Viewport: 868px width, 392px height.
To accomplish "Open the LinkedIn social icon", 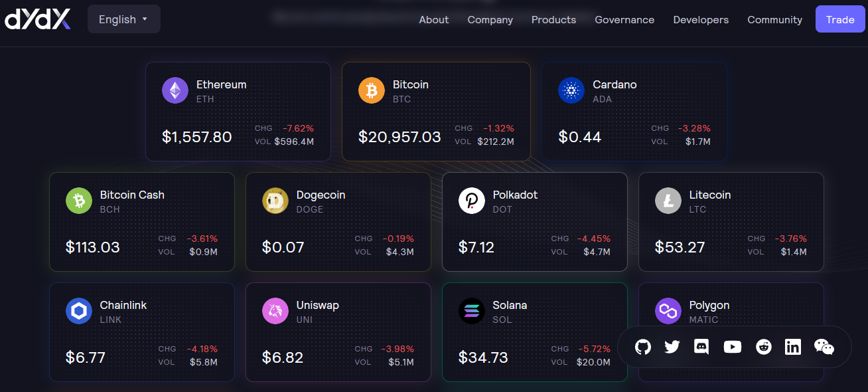I will (x=793, y=347).
